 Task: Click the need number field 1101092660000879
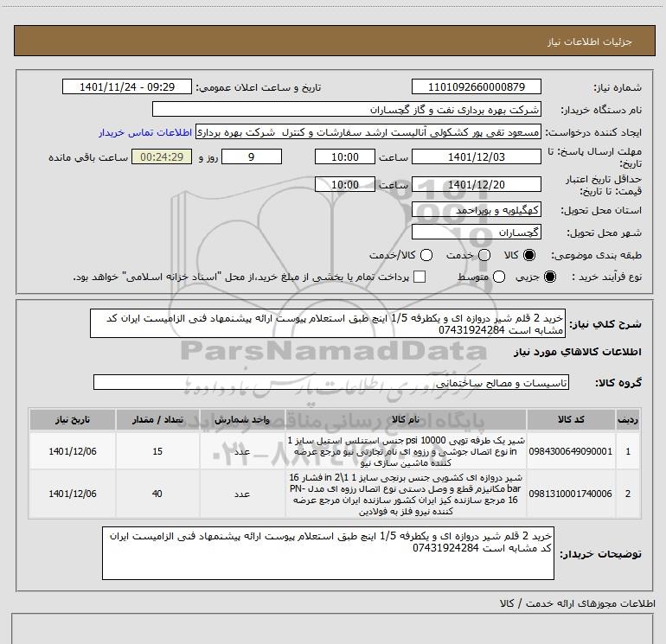(x=476, y=86)
